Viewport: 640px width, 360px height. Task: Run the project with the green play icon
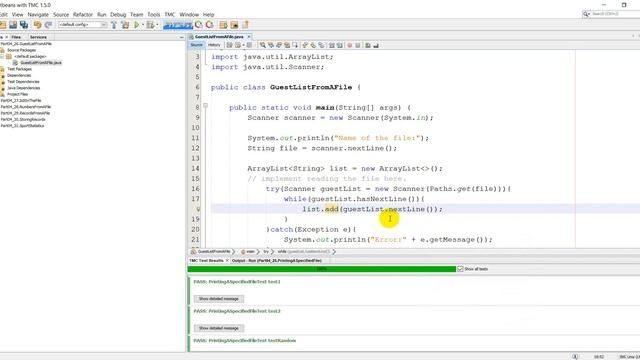(x=137, y=25)
